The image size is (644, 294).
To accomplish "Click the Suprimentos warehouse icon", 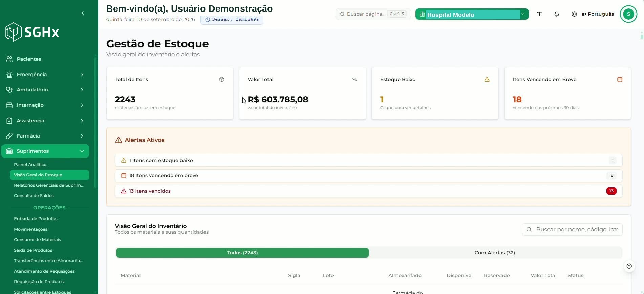I will coord(9,151).
